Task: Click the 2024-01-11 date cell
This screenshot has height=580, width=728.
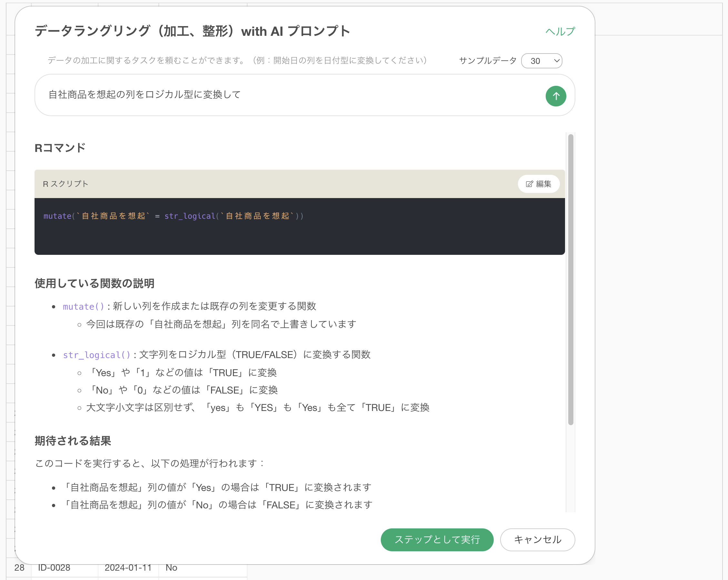Action: (128, 567)
